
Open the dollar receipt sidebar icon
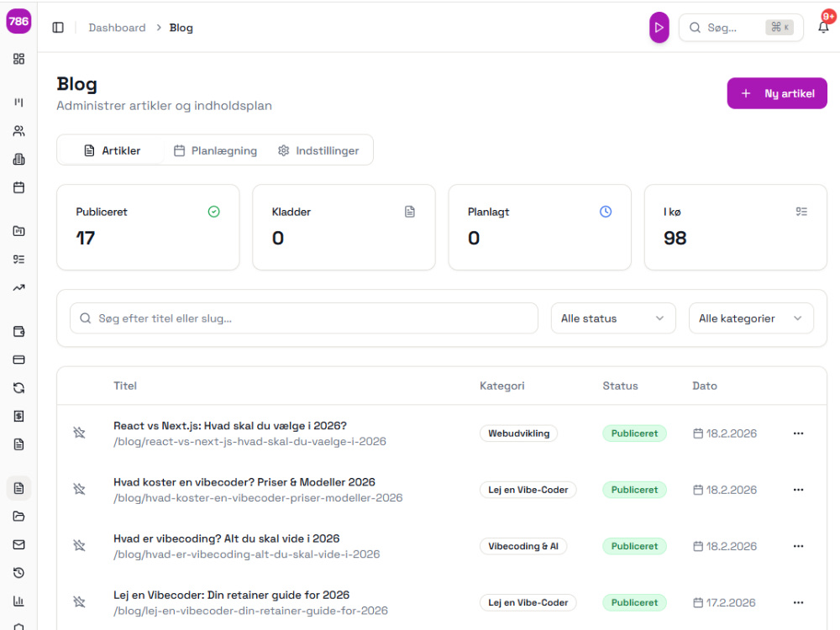[x=18, y=417]
